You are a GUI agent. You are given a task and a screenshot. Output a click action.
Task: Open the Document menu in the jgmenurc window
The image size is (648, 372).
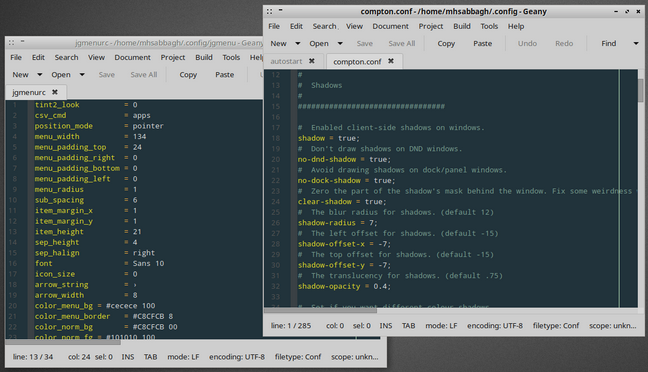(133, 57)
